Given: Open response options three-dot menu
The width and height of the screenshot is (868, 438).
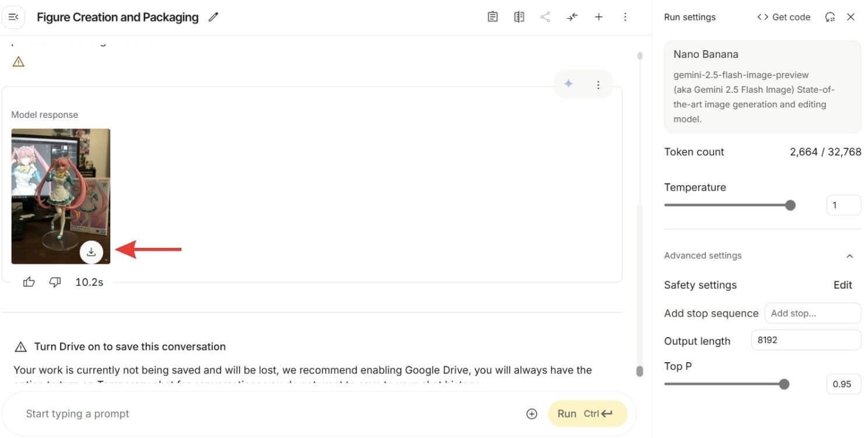Looking at the screenshot, I should pos(598,85).
